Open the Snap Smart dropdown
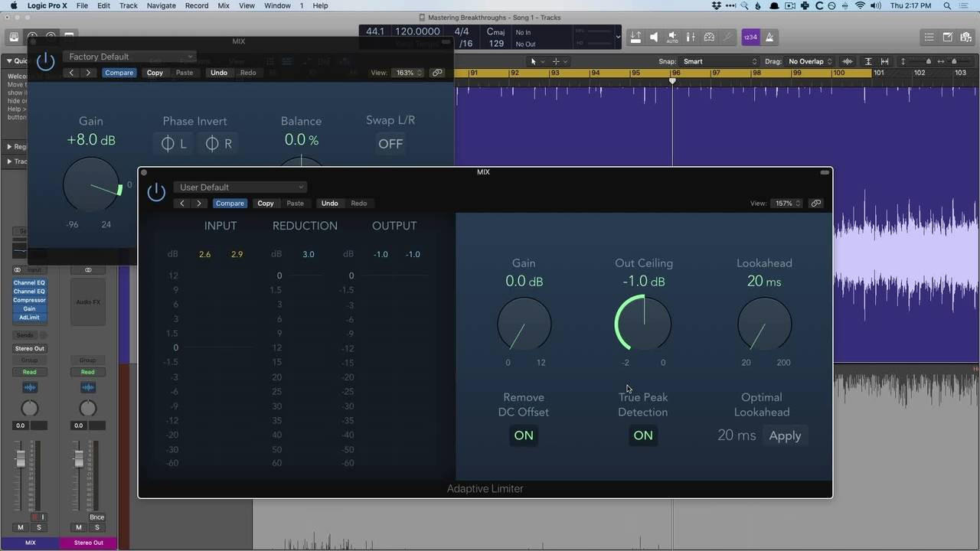980x551 pixels. pos(720,61)
